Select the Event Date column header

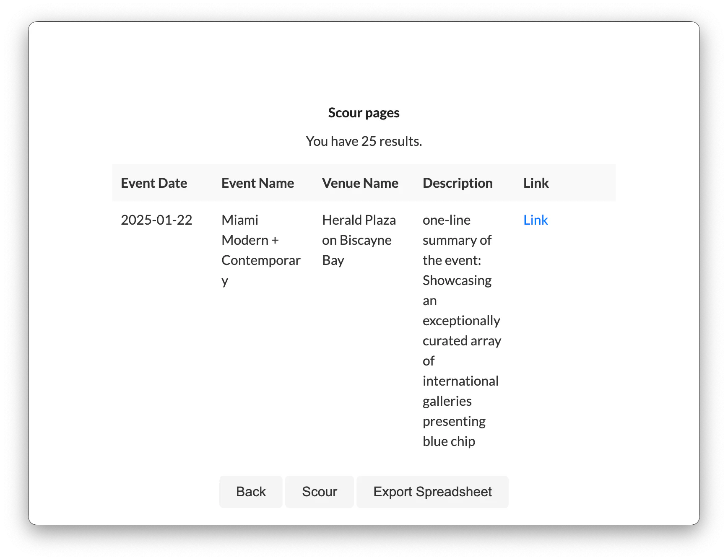(154, 183)
